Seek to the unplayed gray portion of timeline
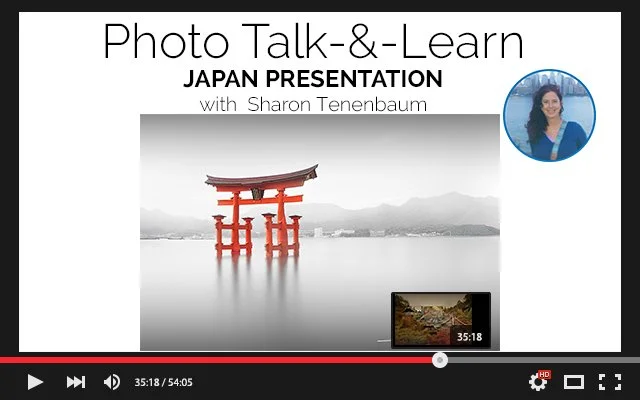 [x=544, y=360]
